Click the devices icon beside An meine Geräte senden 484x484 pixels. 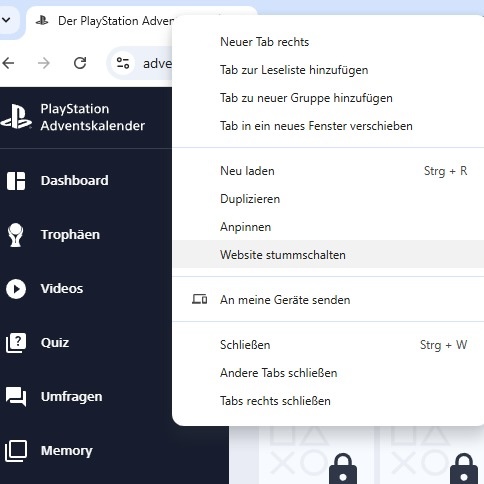tap(199, 299)
